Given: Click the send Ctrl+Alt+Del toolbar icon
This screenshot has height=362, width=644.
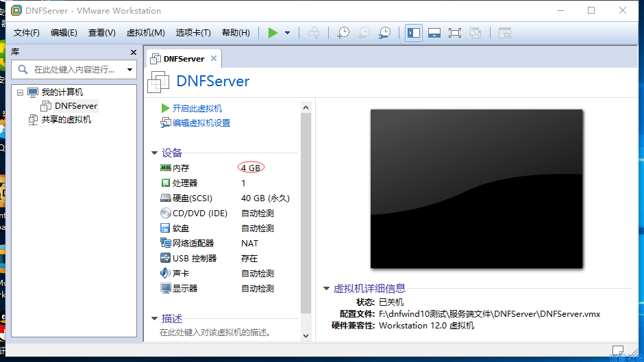Looking at the screenshot, I should pos(314,33).
